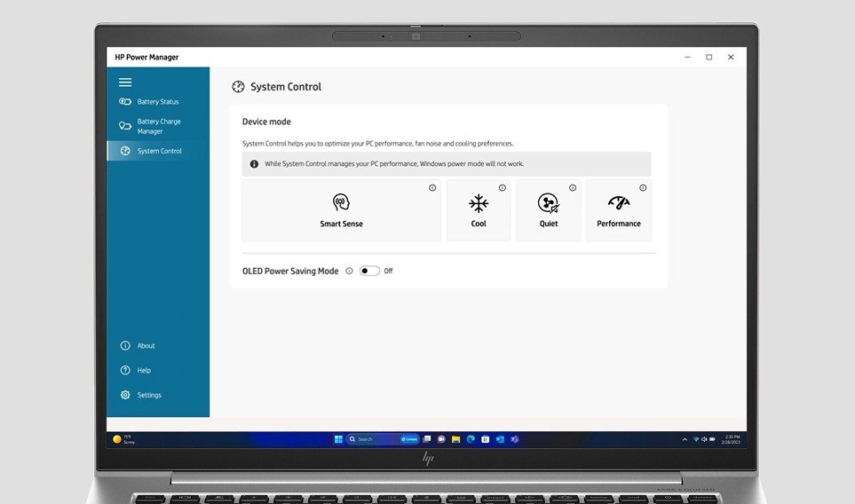The width and height of the screenshot is (855, 504).
Task: Select Cool device mode
Action: pyautogui.click(x=479, y=210)
